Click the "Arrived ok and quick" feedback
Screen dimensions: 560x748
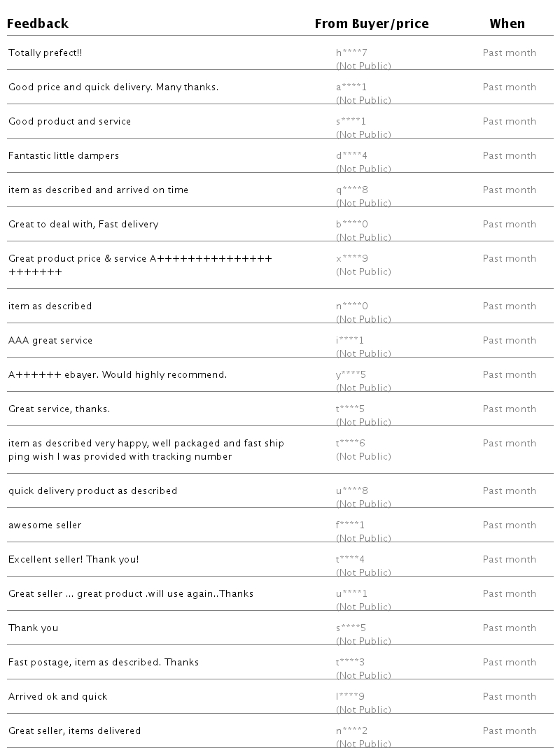58,697
